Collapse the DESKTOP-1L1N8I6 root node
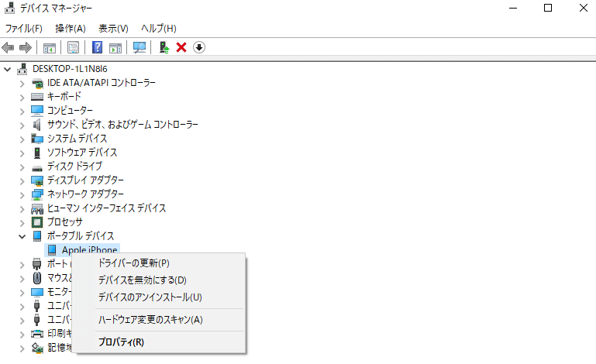Viewport: 596px width, 364px height. 8,69
